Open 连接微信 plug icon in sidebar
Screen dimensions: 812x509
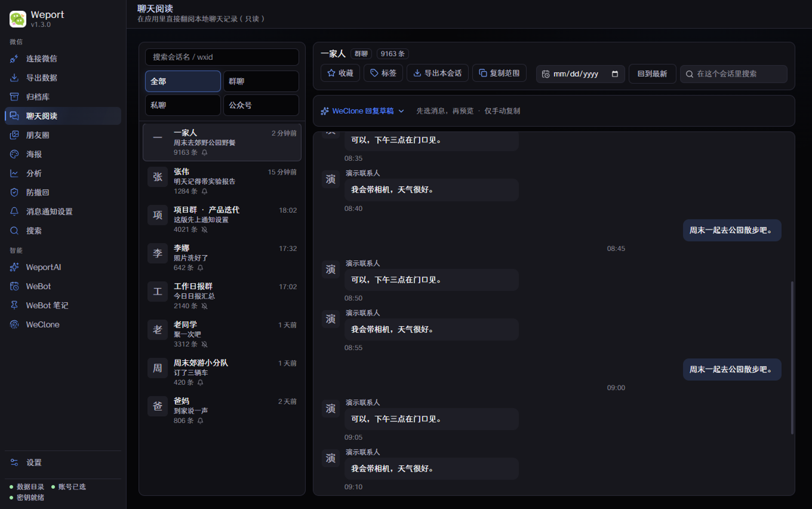(14, 59)
